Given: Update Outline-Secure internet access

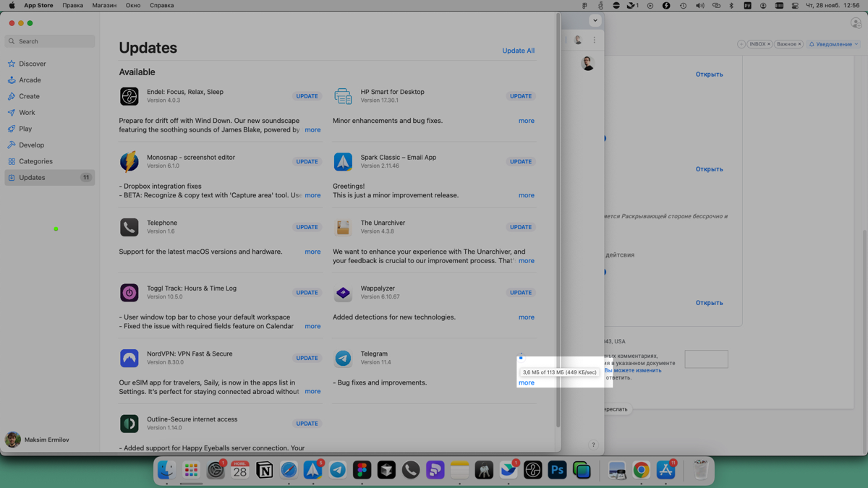Looking at the screenshot, I should tap(307, 424).
